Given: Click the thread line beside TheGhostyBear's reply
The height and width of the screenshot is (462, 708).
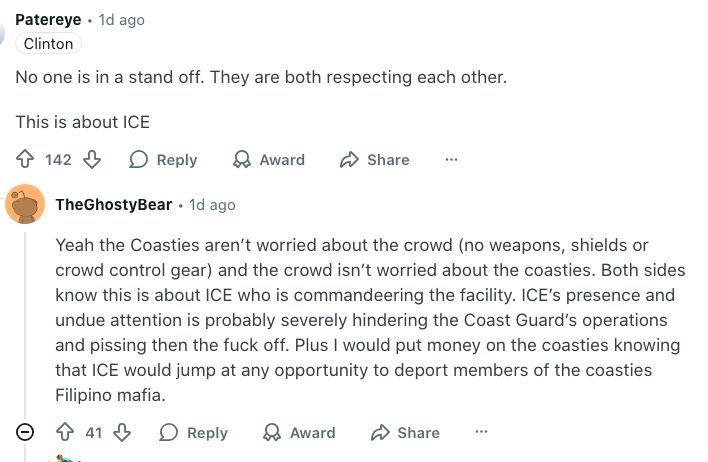Looking at the screenshot, I should 25,320.
